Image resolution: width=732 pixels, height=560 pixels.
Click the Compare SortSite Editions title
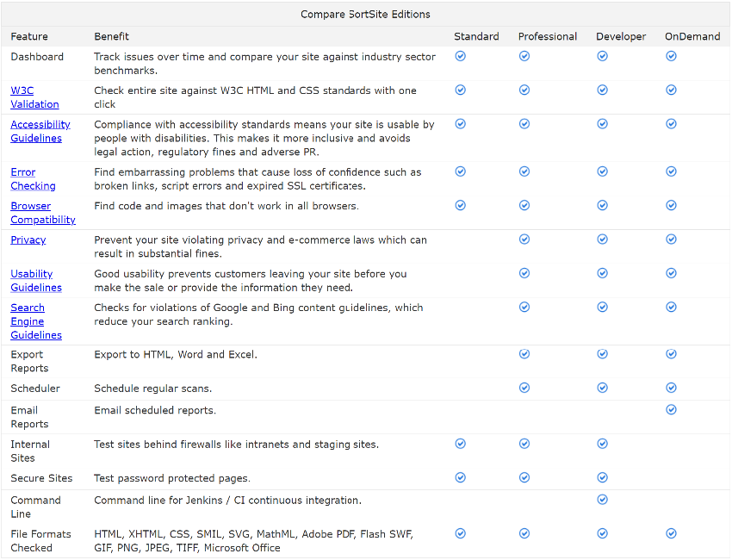(365, 14)
